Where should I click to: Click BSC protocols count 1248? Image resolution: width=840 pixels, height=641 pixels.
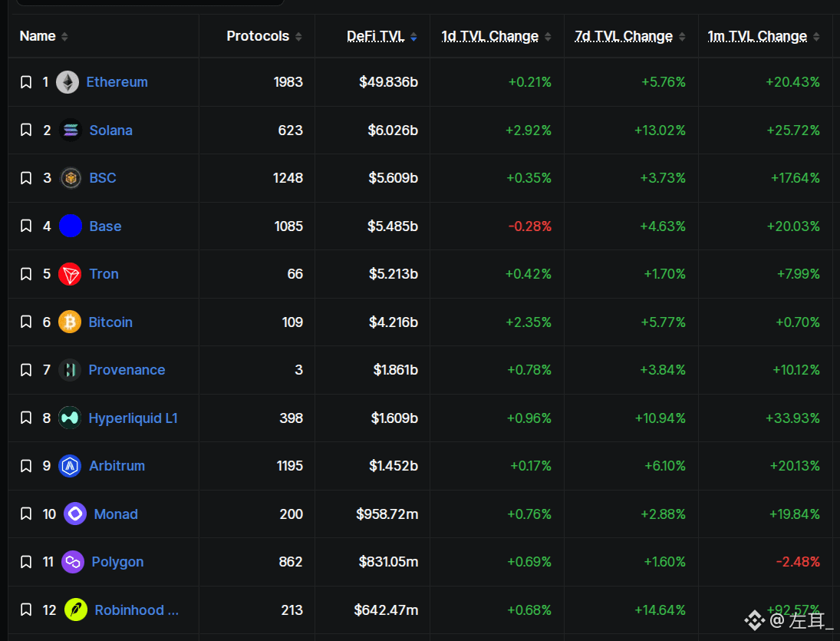(288, 178)
